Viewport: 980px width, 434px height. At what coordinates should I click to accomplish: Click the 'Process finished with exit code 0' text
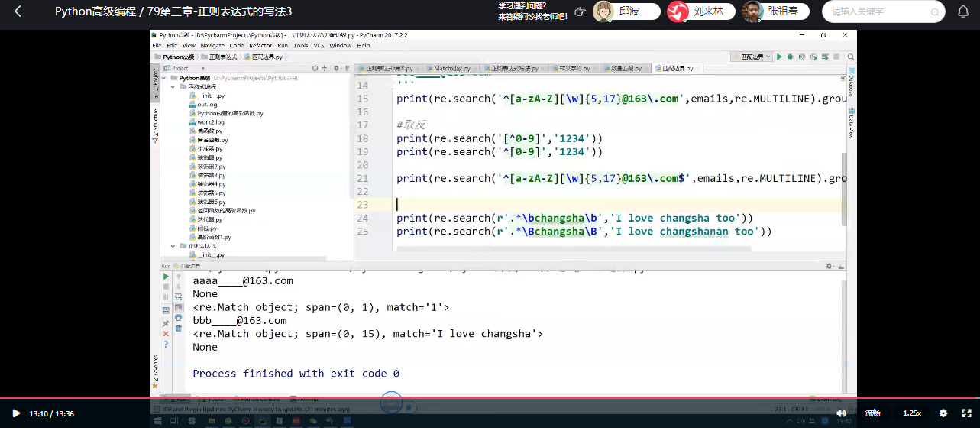[296, 373]
